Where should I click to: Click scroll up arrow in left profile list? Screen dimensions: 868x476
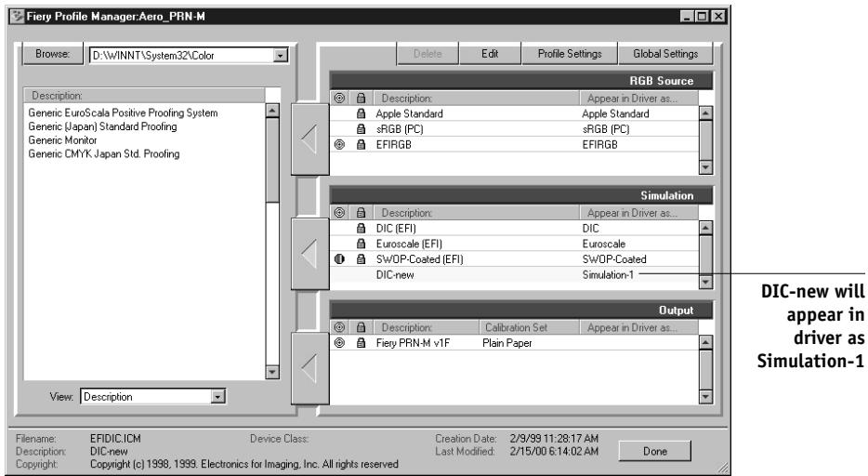(271, 111)
